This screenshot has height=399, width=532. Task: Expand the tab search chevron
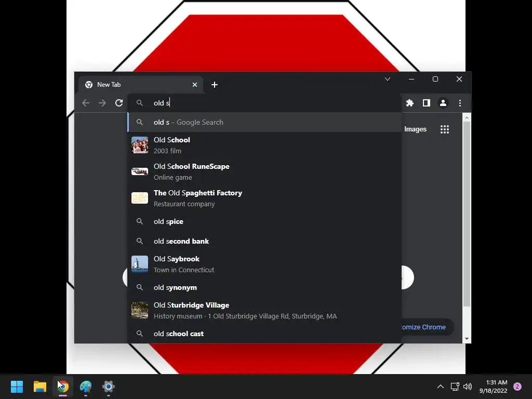coord(388,79)
